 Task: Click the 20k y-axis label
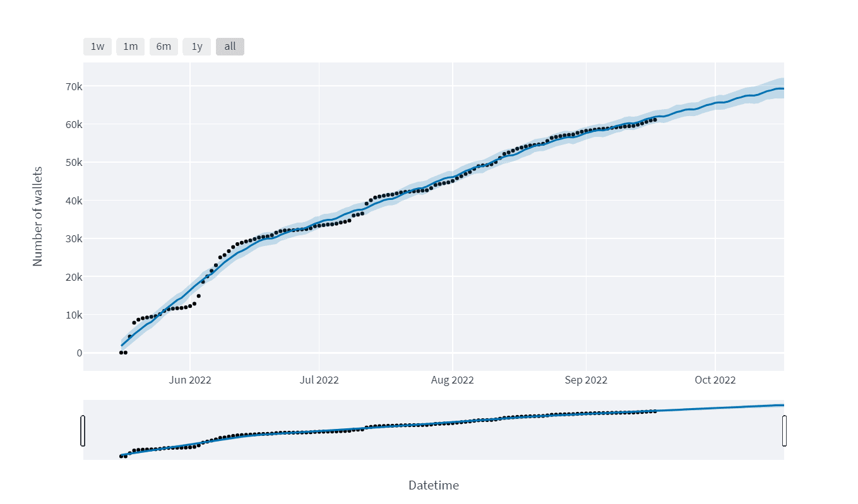75,277
